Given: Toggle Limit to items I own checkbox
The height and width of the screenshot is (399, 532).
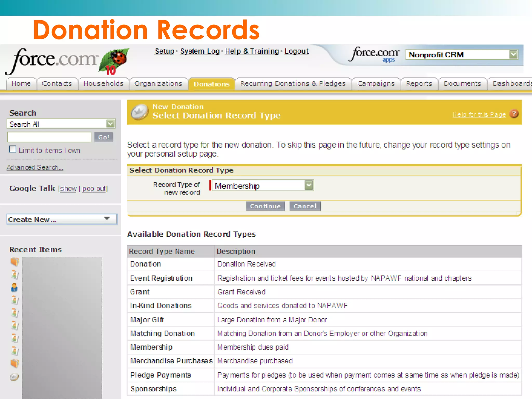Looking at the screenshot, I should (x=12, y=149).
